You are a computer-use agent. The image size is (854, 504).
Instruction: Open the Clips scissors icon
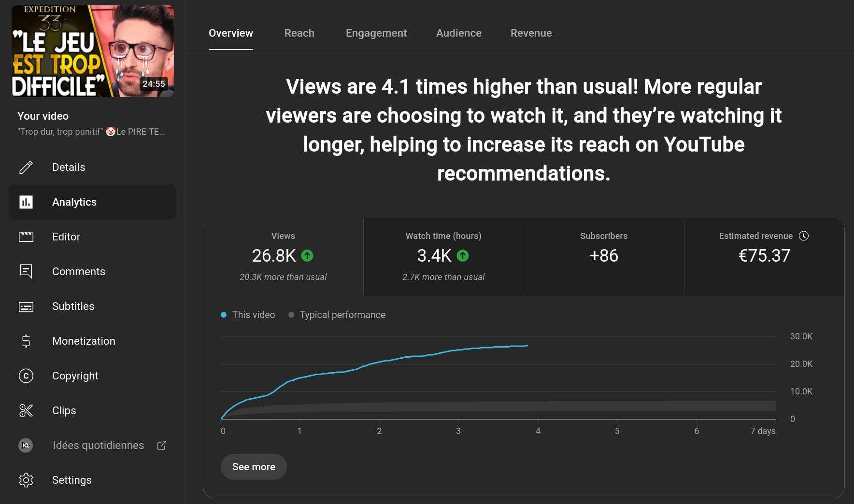[26, 410]
